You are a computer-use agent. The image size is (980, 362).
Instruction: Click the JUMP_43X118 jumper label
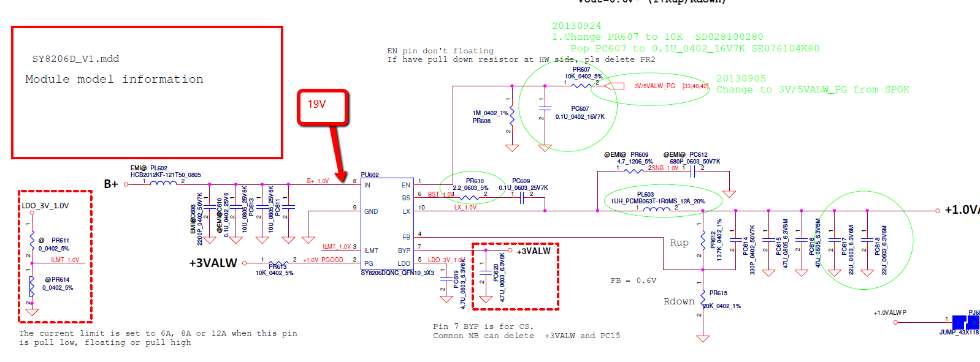pyautogui.click(x=959, y=332)
